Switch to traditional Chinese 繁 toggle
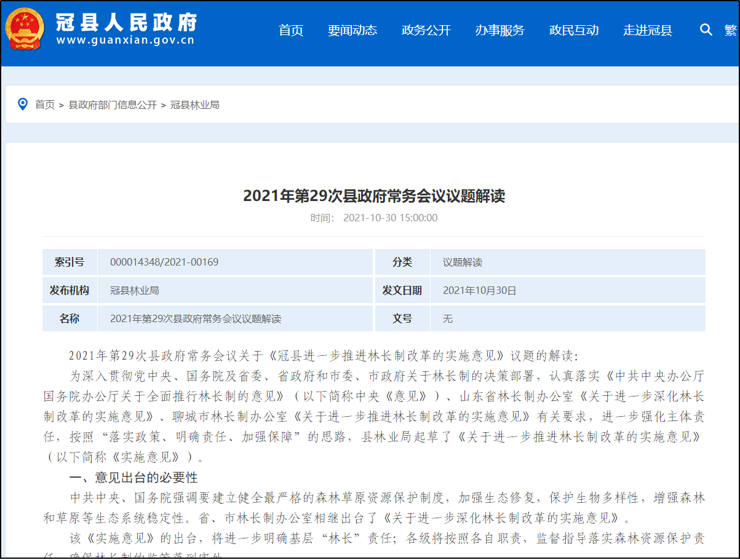740x560 pixels. [x=730, y=30]
